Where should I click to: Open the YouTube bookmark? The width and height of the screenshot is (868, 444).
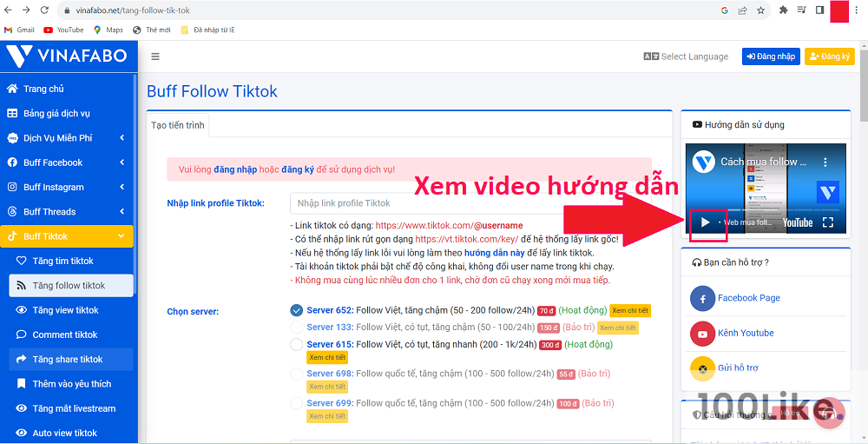pyautogui.click(x=63, y=30)
